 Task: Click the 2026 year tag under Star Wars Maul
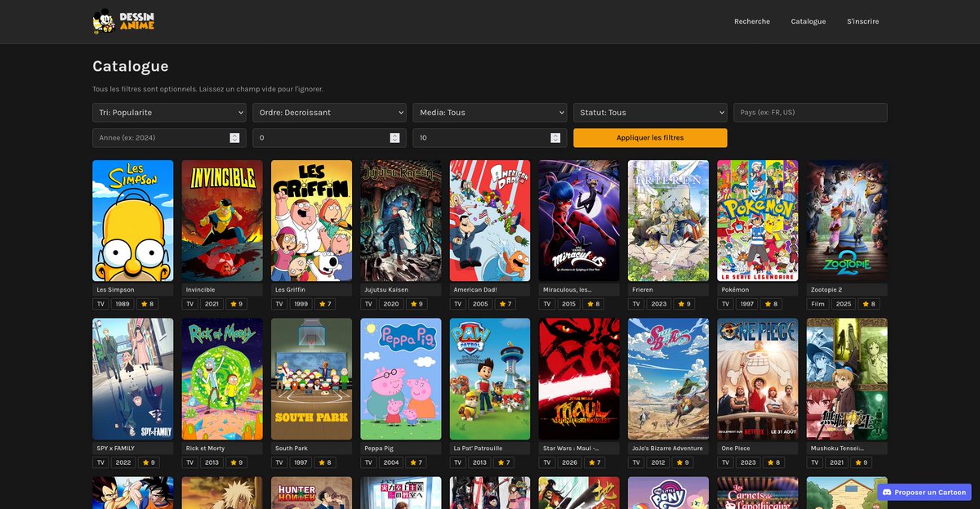tap(569, 462)
